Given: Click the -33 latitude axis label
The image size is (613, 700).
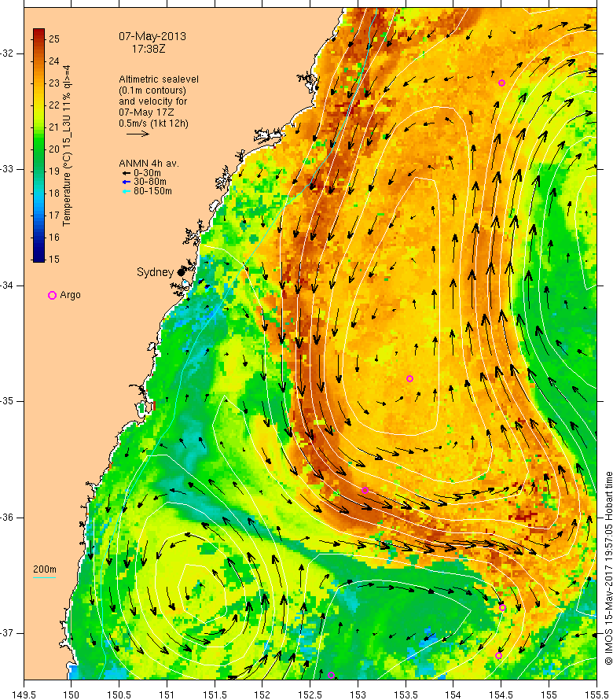Looking at the screenshot, I should (7, 169).
